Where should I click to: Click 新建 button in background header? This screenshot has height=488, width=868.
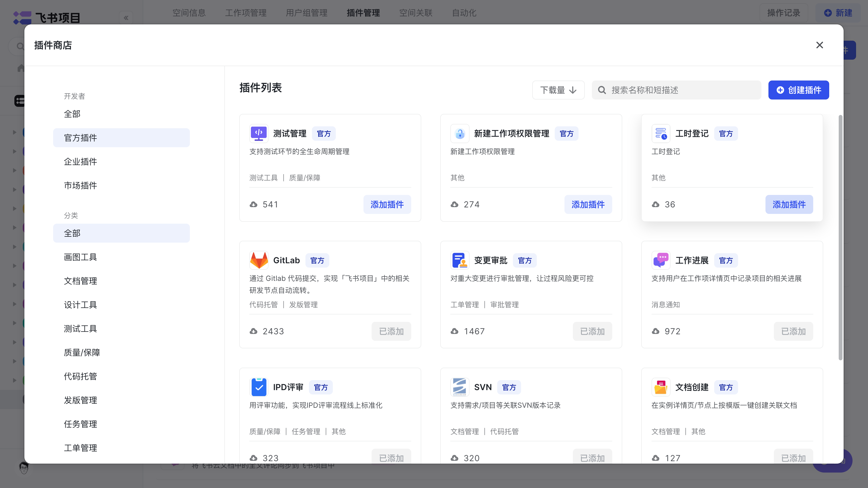tap(838, 13)
